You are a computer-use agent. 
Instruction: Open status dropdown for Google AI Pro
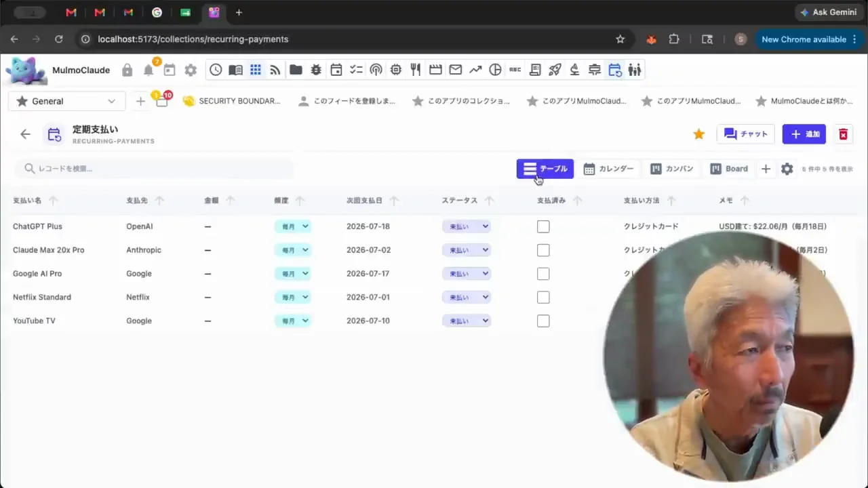click(466, 274)
